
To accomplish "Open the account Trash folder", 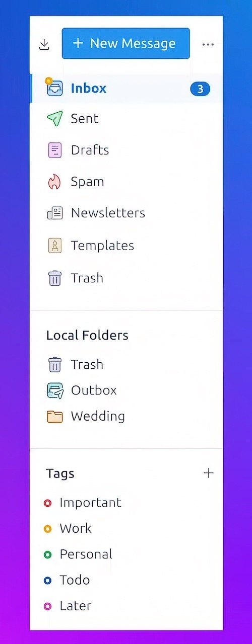I will coord(126,278).
